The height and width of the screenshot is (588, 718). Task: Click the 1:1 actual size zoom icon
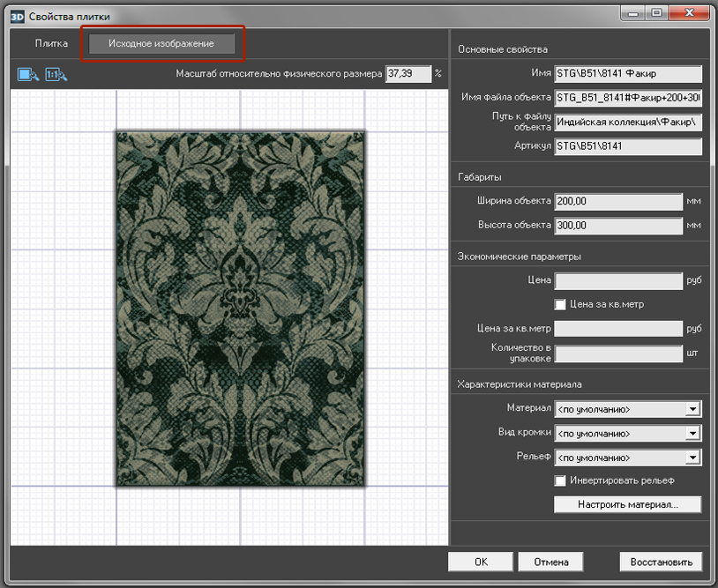(56, 75)
